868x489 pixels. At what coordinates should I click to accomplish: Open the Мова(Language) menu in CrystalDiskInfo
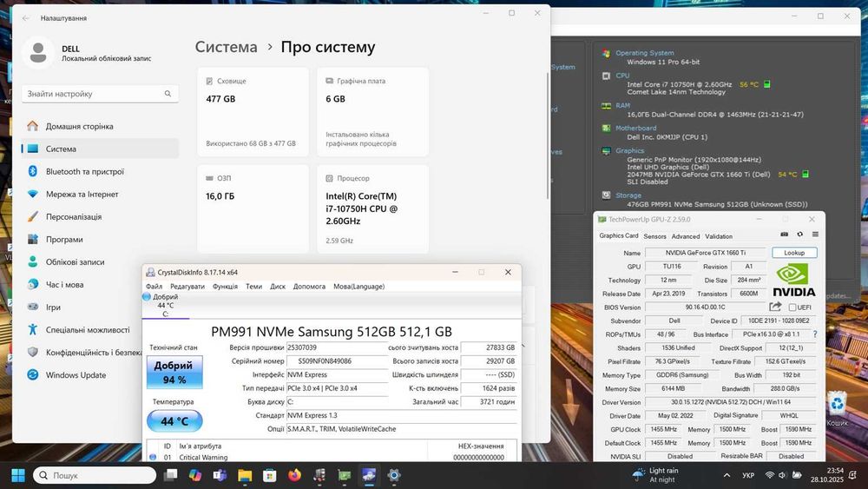point(358,287)
